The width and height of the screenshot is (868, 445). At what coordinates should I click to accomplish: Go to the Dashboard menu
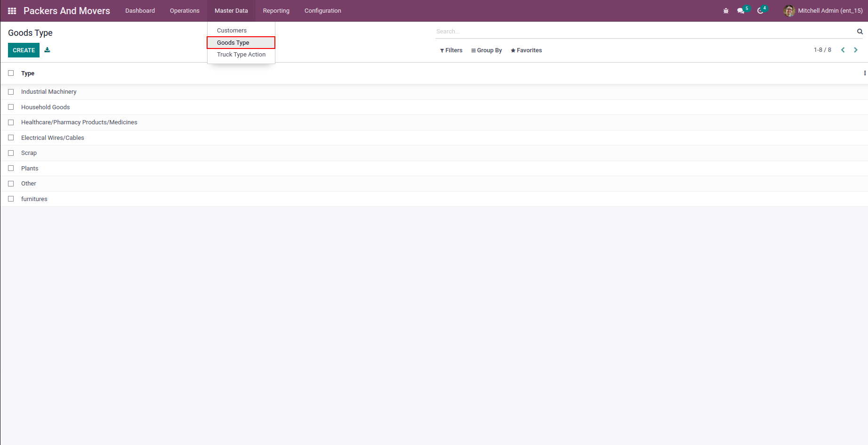(x=140, y=11)
